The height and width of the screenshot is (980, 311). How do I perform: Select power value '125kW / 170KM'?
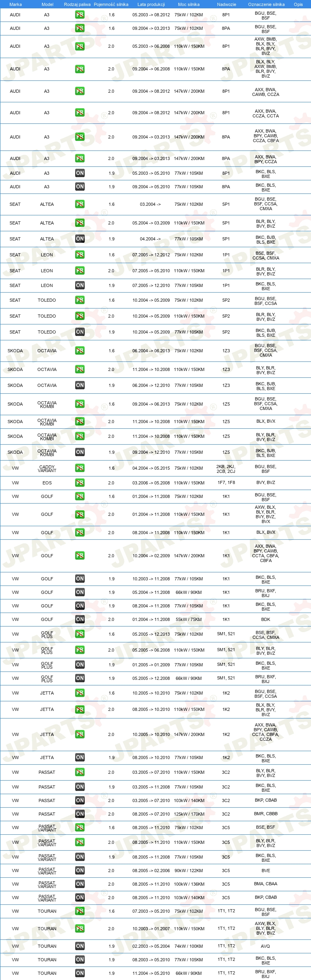click(x=189, y=814)
